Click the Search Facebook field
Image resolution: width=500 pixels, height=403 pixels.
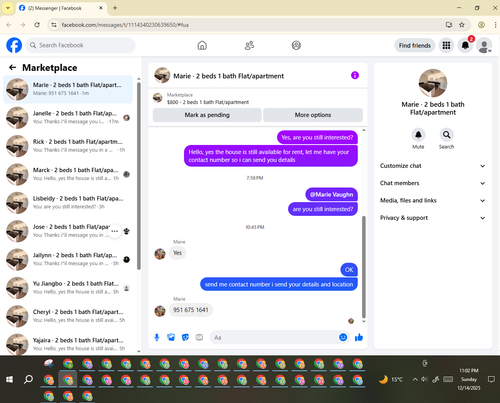click(x=80, y=45)
